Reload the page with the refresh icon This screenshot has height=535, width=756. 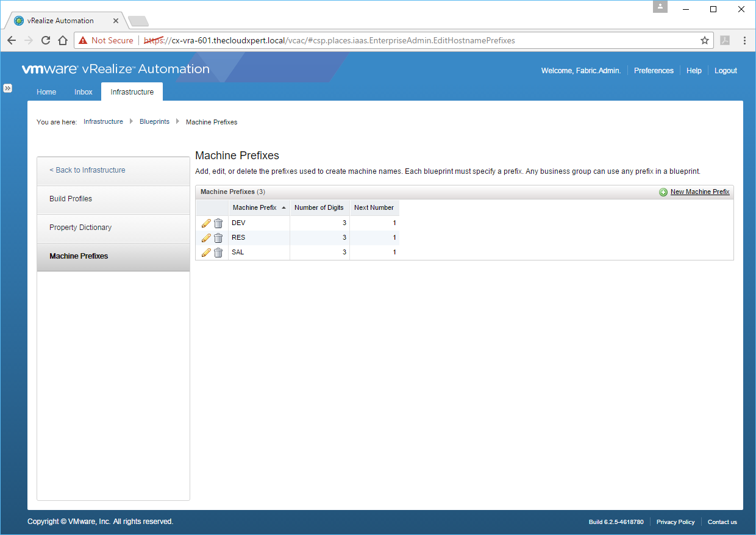click(x=45, y=40)
